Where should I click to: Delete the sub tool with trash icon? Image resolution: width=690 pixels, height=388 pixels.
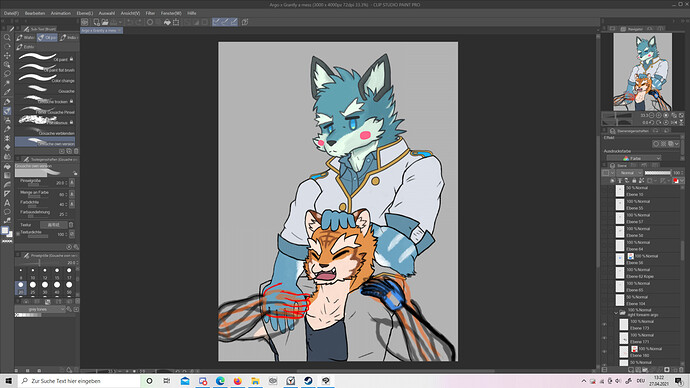pyautogui.click(x=76, y=151)
